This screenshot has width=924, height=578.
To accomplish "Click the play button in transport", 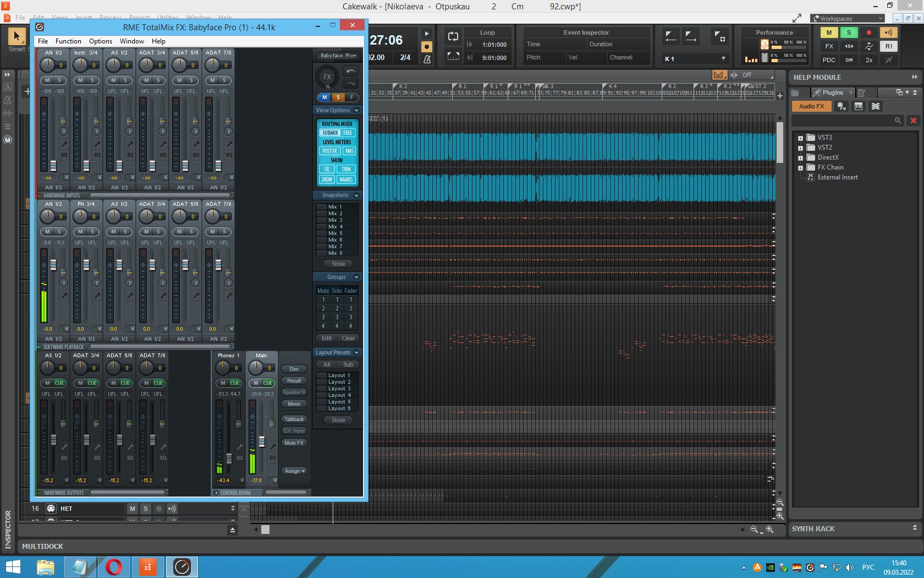I will pyautogui.click(x=427, y=34).
